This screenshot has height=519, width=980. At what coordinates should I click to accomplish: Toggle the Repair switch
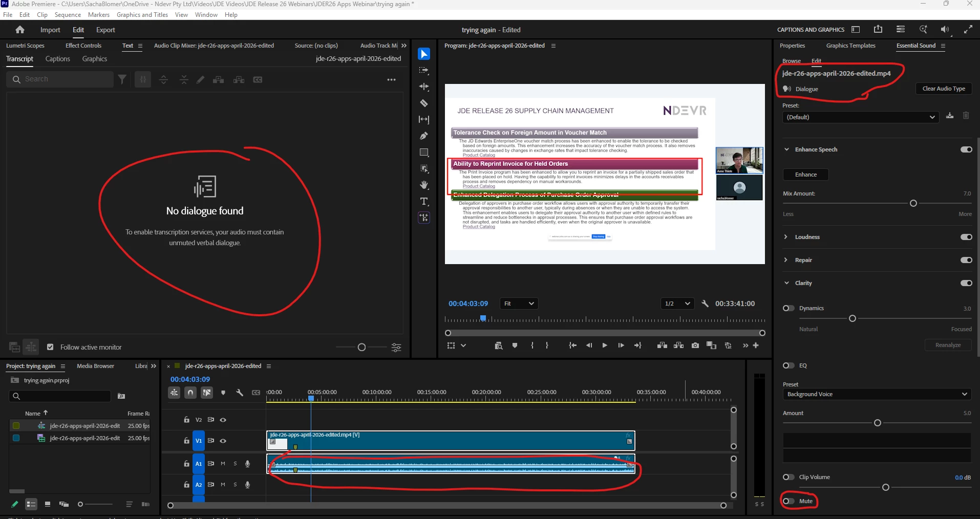coord(966,260)
